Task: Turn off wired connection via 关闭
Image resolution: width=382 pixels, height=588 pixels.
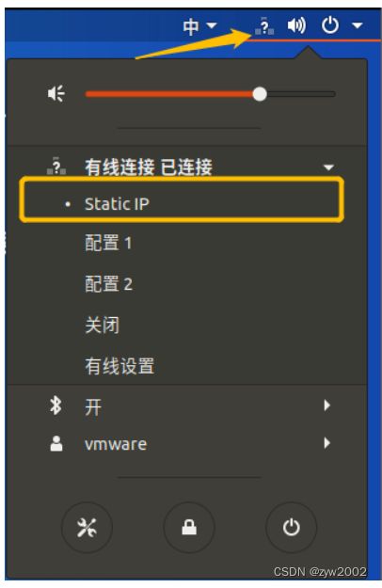Action: (x=103, y=325)
